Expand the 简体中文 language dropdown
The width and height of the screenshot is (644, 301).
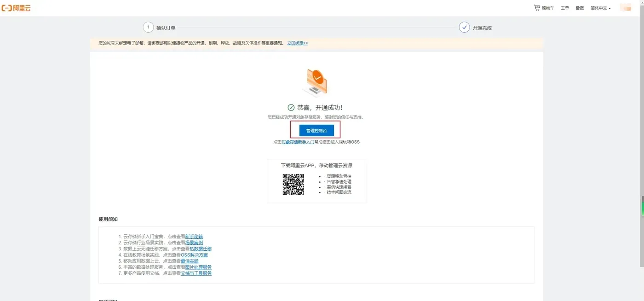601,8
